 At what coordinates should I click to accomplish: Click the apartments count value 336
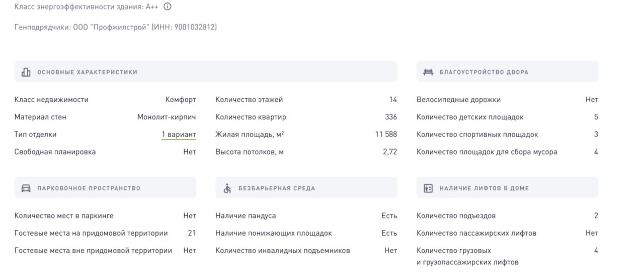(x=391, y=117)
